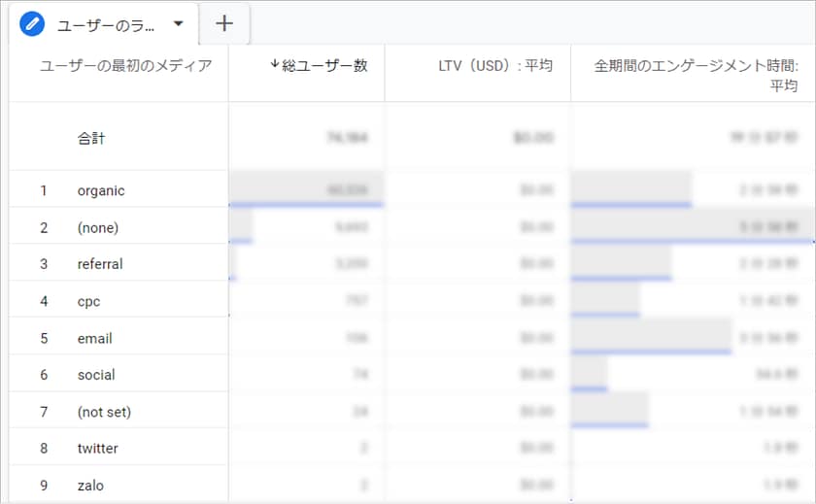The height and width of the screenshot is (504, 816).
Task: Click the 合計 totals row label
Action: 91,138
